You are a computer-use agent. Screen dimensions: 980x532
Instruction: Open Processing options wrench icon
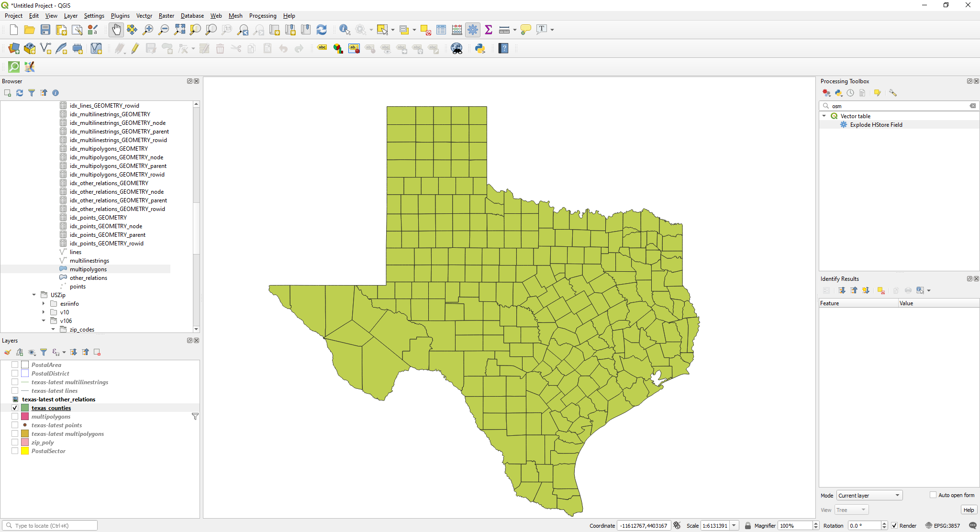point(893,93)
